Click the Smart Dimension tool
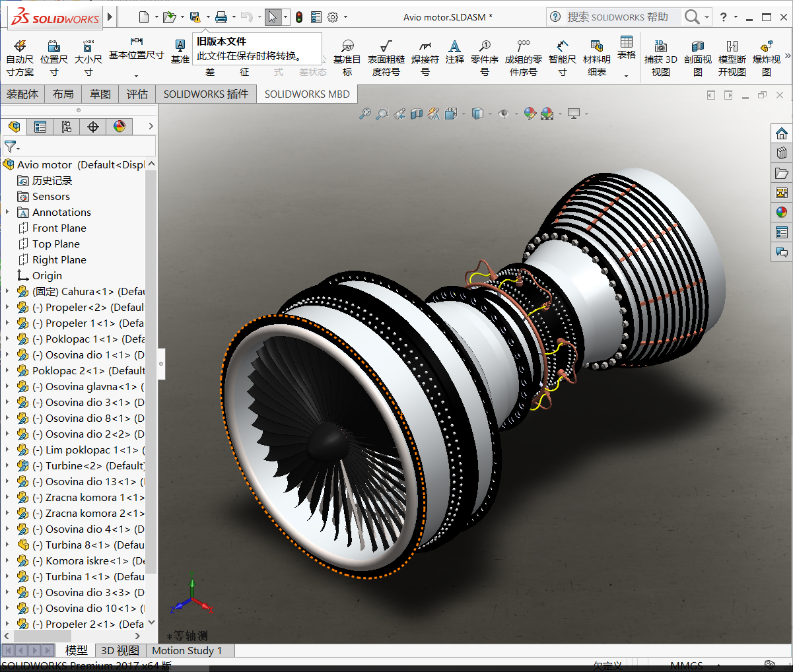The height and width of the screenshot is (672, 793). tap(562, 57)
